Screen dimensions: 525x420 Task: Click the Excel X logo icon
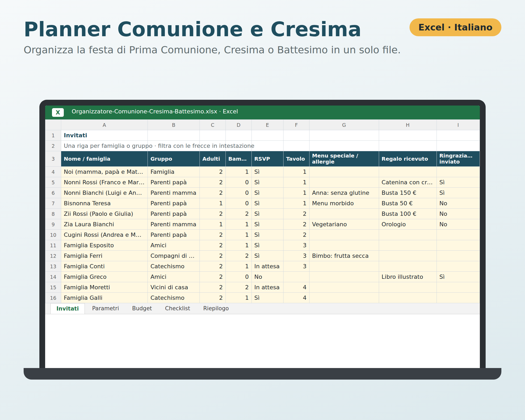coord(58,112)
